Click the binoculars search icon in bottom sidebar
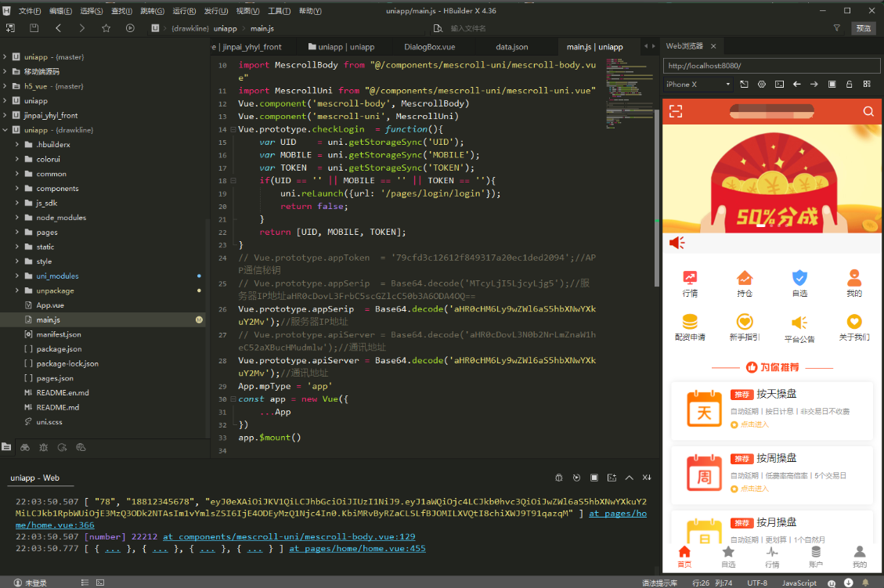Screen dimensions: 884x588 (25, 447)
